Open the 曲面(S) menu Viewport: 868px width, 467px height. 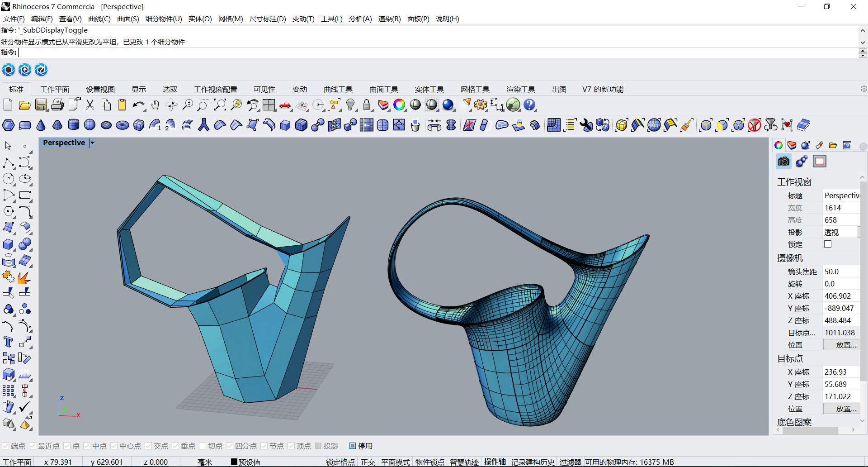tap(128, 19)
